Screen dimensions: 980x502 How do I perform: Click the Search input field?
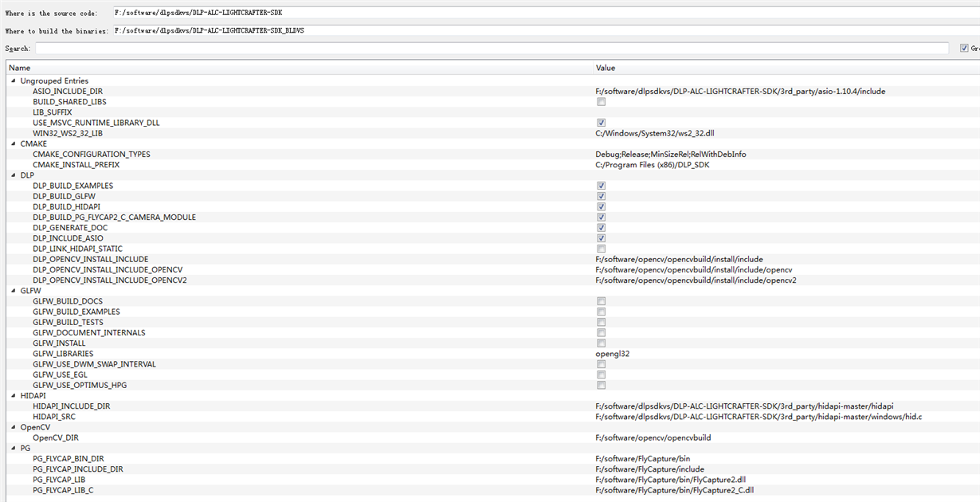point(492,49)
